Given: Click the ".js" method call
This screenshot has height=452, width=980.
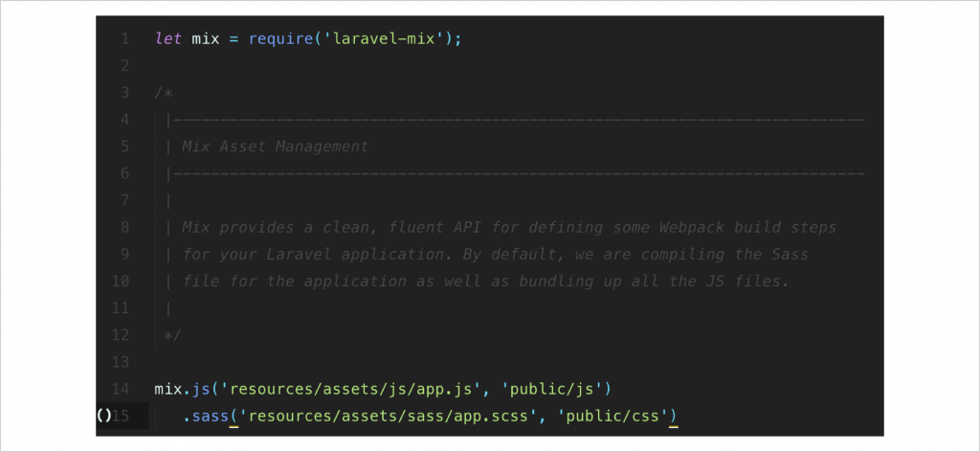Looking at the screenshot, I should [196, 390].
